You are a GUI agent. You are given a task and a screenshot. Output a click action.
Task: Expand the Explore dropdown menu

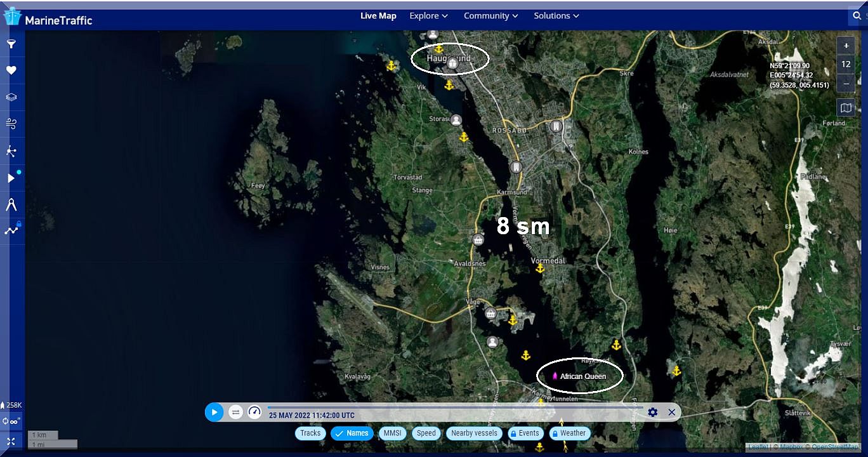click(429, 16)
